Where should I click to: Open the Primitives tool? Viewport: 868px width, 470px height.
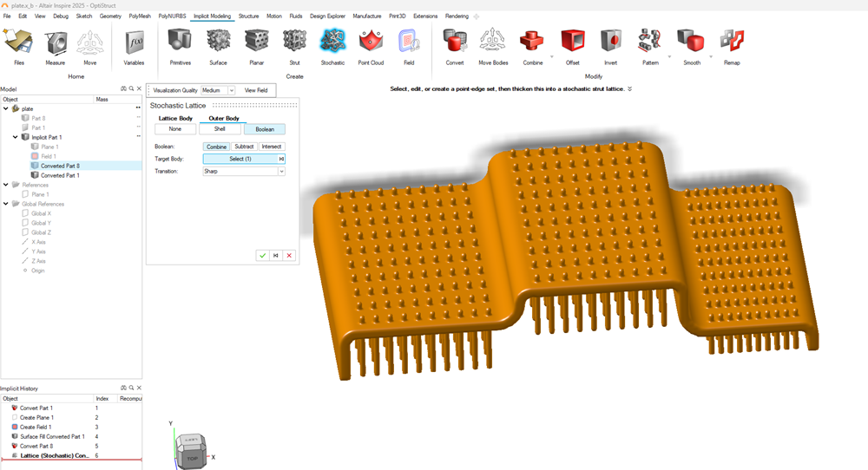(181, 42)
